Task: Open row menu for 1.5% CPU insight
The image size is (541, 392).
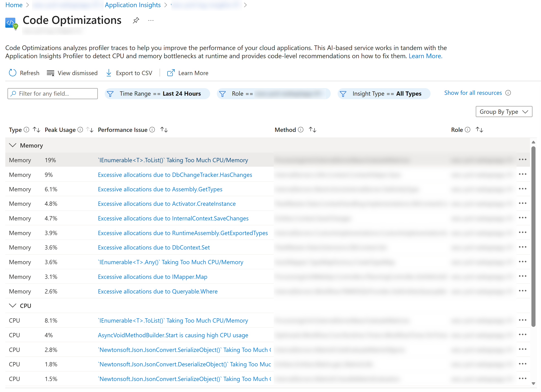Action: coord(522,378)
